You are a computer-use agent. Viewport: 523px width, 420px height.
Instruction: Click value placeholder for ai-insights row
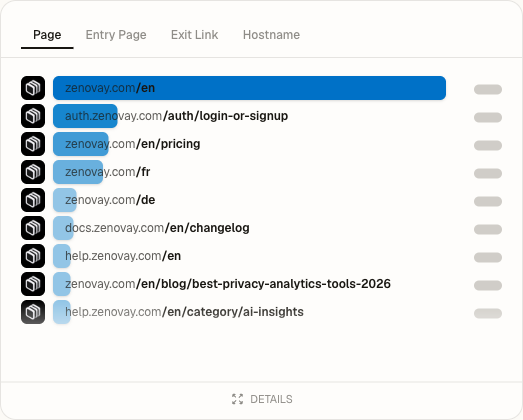coord(488,314)
